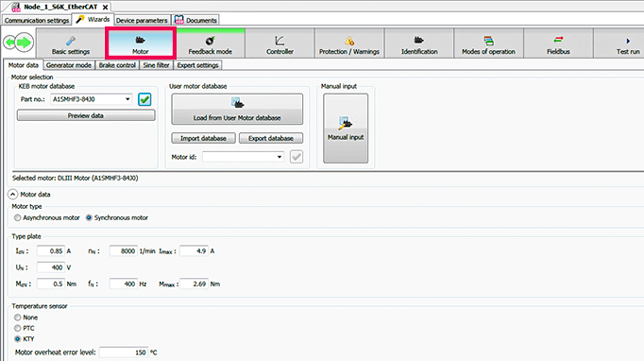Open the Protection / Warnings step
This screenshot has height=361, width=644.
[x=349, y=43]
